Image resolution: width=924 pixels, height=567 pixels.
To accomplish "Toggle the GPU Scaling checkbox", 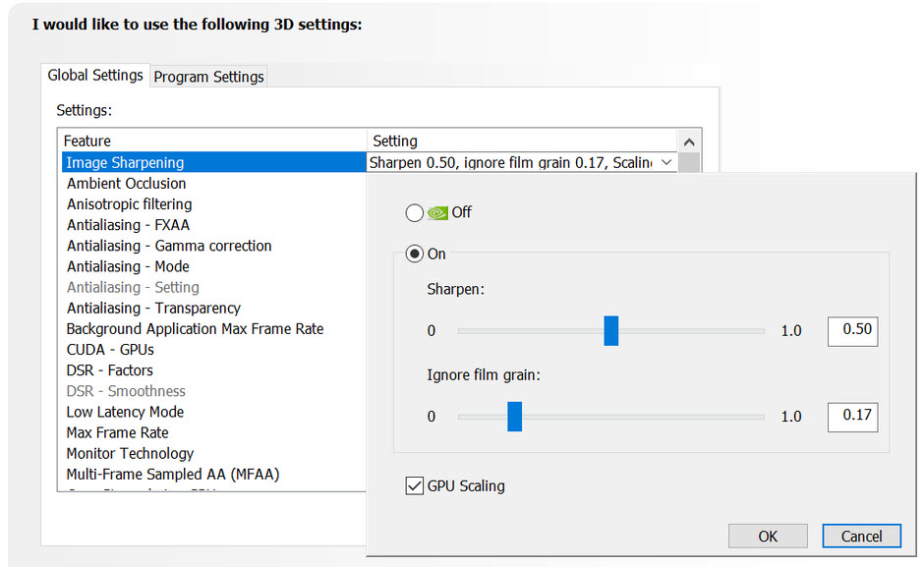I will pos(415,485).
